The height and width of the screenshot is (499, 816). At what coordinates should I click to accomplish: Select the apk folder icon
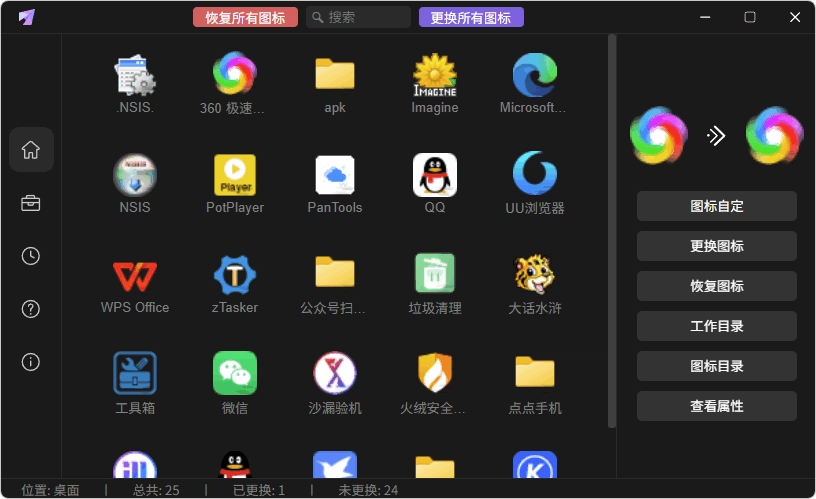point(335,74)
